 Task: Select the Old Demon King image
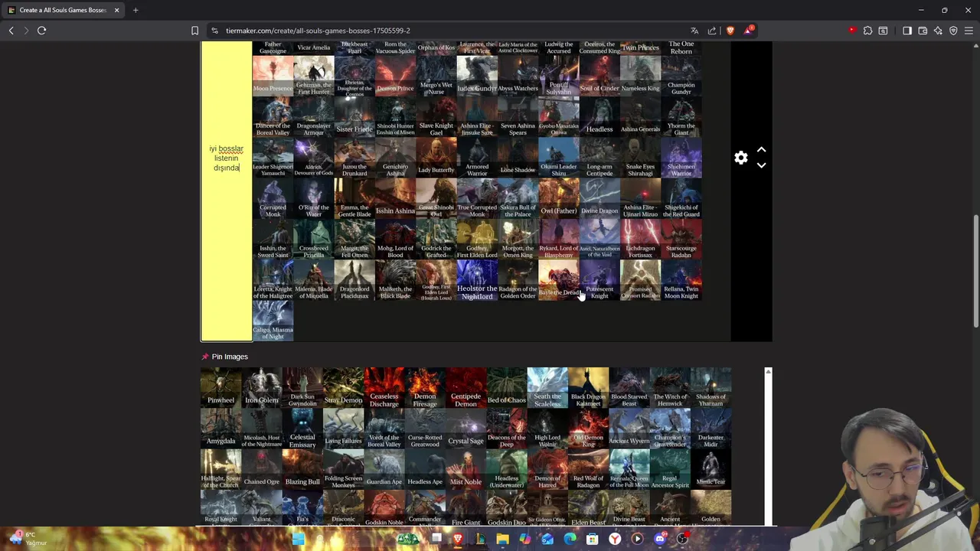(x=588, y=429)
